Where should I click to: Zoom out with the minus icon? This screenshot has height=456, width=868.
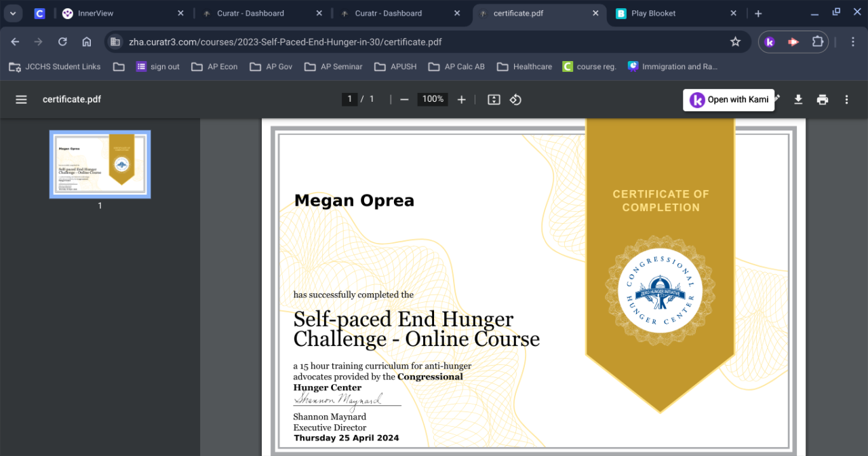404,100
